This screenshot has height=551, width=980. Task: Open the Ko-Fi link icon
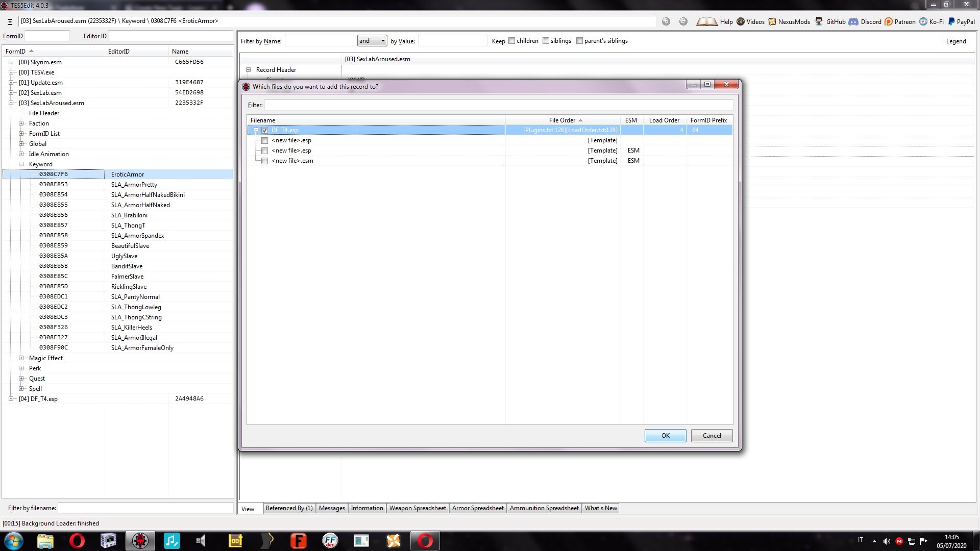pyautogui.click(x=923, y=21)
